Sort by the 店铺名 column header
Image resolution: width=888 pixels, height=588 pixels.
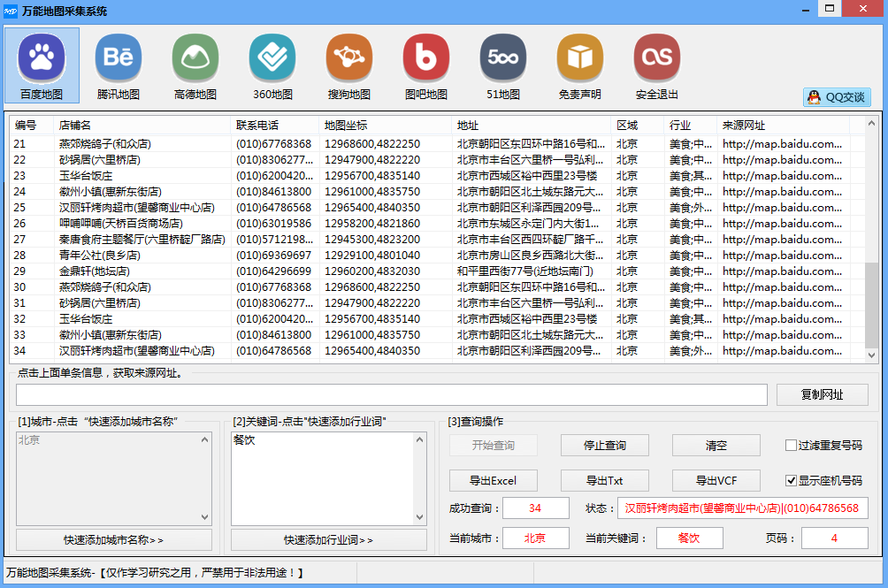tap(142, 126)
